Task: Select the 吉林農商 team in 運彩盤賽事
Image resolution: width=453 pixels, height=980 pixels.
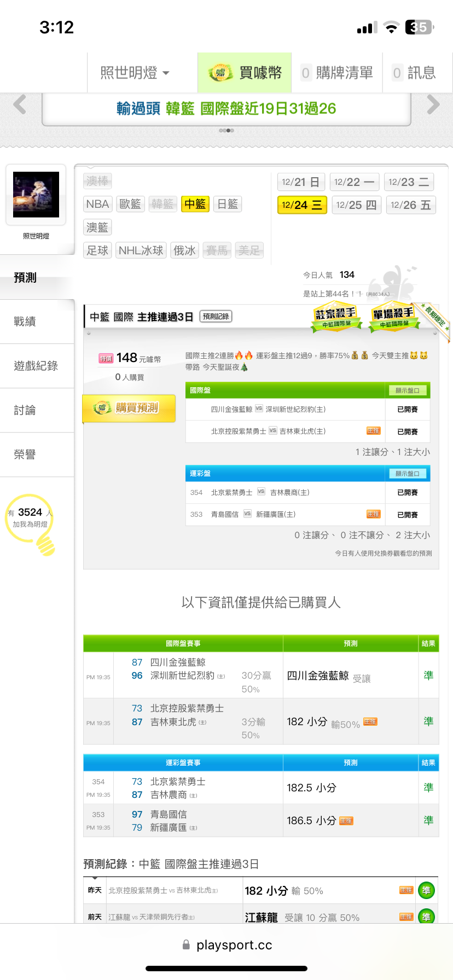Action: pos(169,795)
